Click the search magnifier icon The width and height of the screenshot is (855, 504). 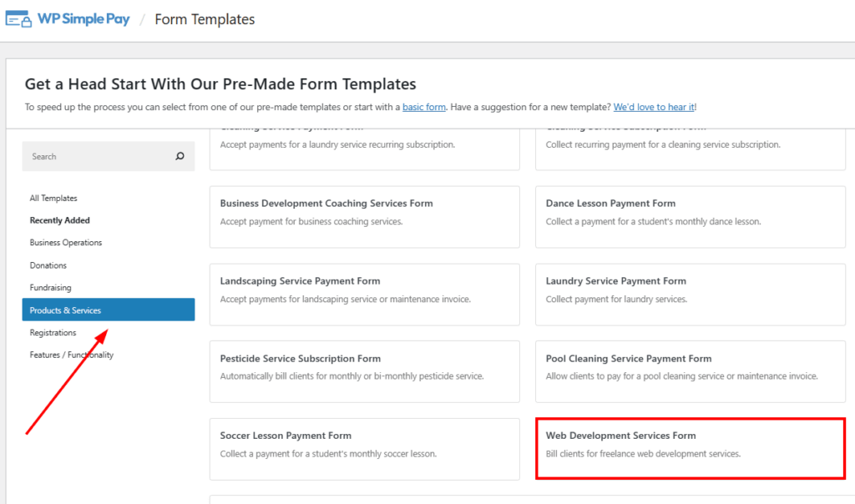(180, 156)
